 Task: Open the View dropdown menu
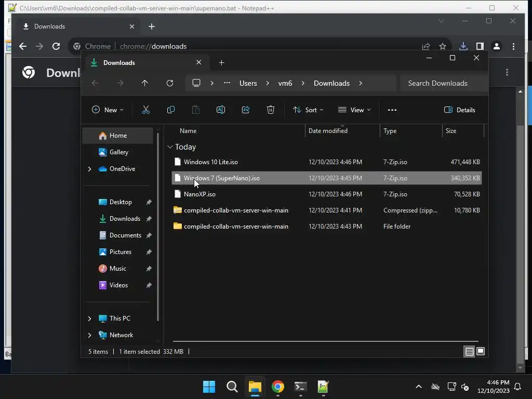pos(354,110)
